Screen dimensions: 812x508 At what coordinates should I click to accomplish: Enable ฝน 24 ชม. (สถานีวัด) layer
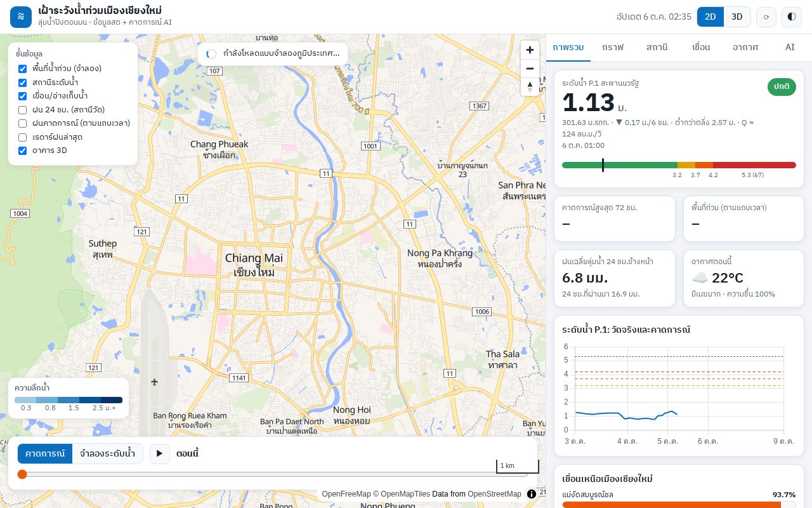pyautogui.click(x=23, y=110)
